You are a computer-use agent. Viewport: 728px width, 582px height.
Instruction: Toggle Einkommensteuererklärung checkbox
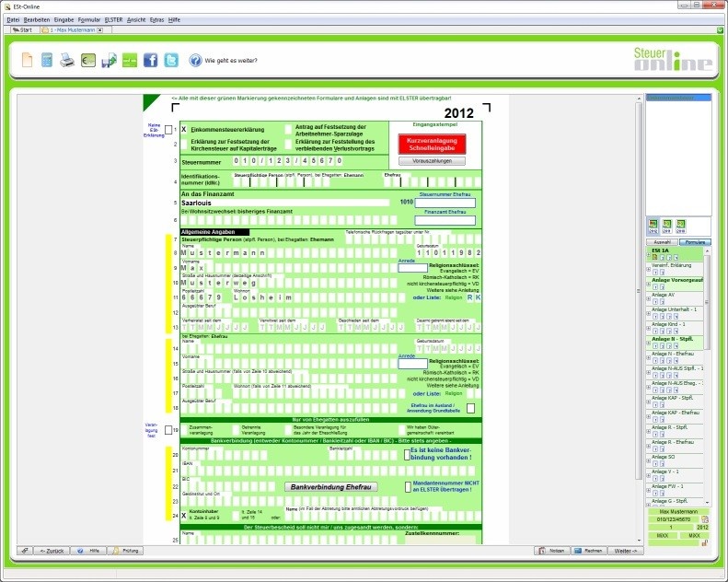click(184, 130)
